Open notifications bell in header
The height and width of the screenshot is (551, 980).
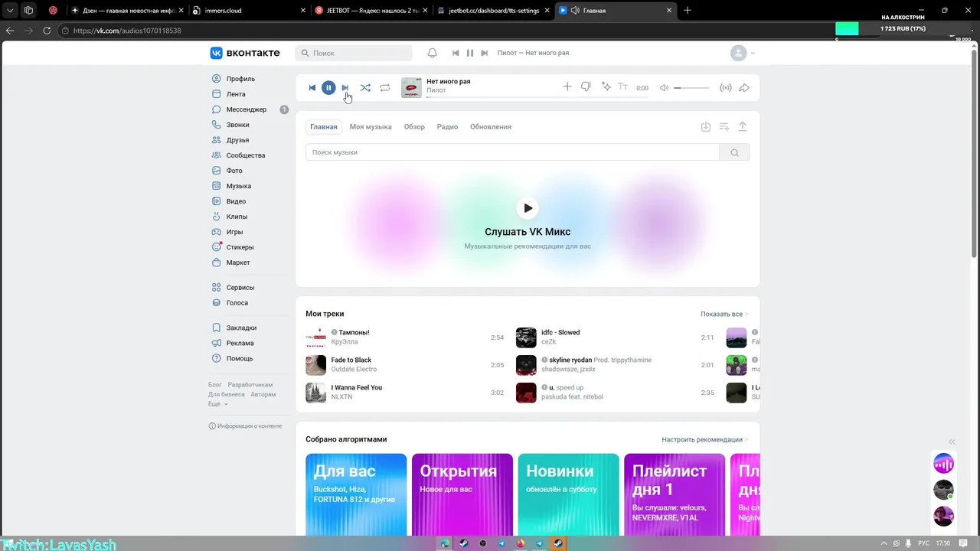tap(432, 53)
